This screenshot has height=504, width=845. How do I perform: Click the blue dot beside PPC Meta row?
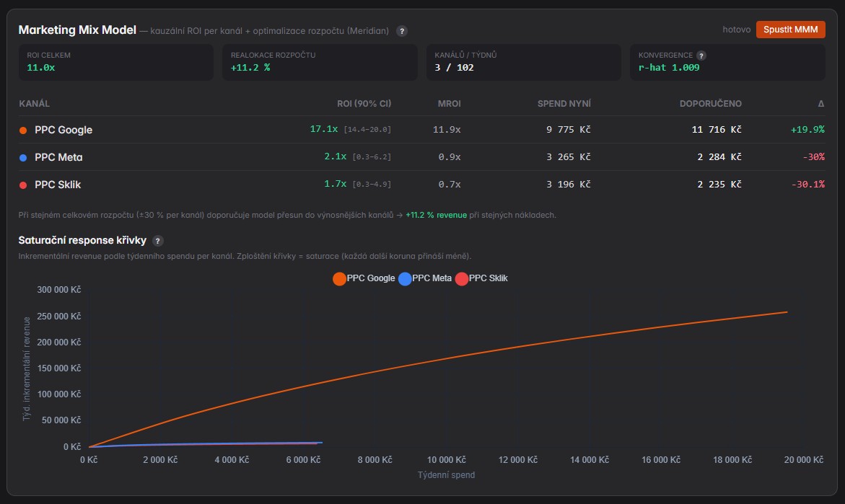click(23, 158)
